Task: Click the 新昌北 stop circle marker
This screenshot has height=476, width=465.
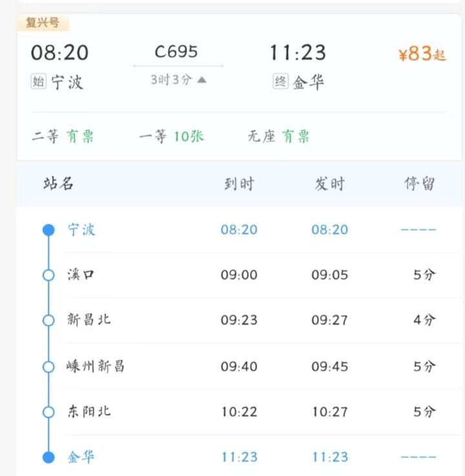Action: coord(48,320)
